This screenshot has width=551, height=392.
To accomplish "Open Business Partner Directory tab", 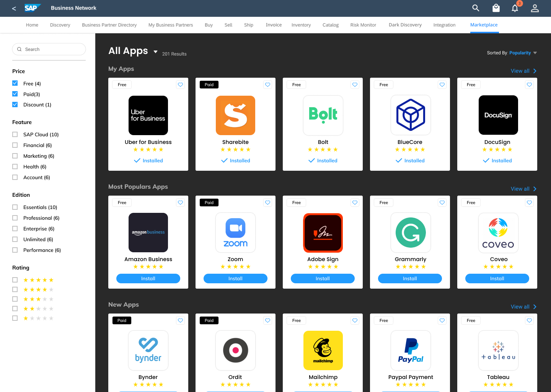I will pyautogui.click(x=109, y=25).
